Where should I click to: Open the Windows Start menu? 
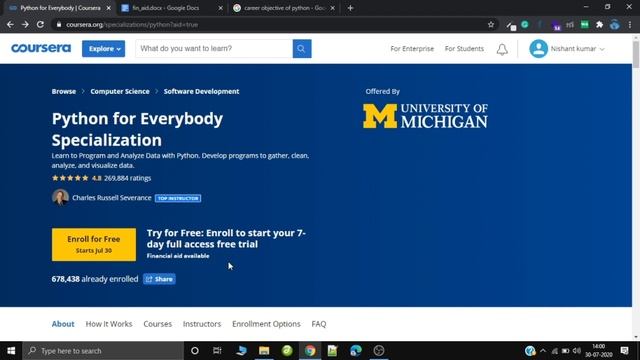point(11,351)
